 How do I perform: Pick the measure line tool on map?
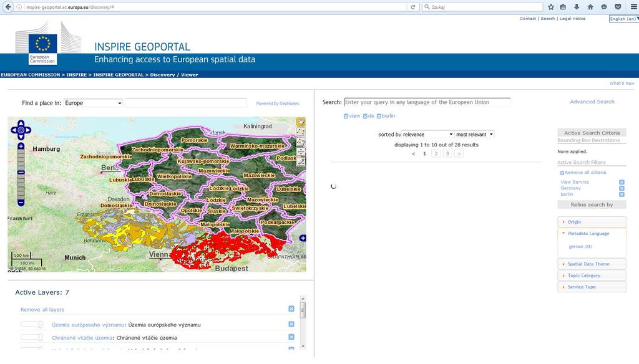[301, 161]
